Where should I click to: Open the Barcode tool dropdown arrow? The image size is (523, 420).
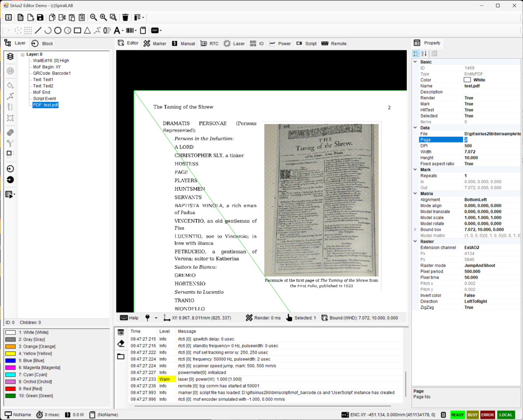point(136,30)
